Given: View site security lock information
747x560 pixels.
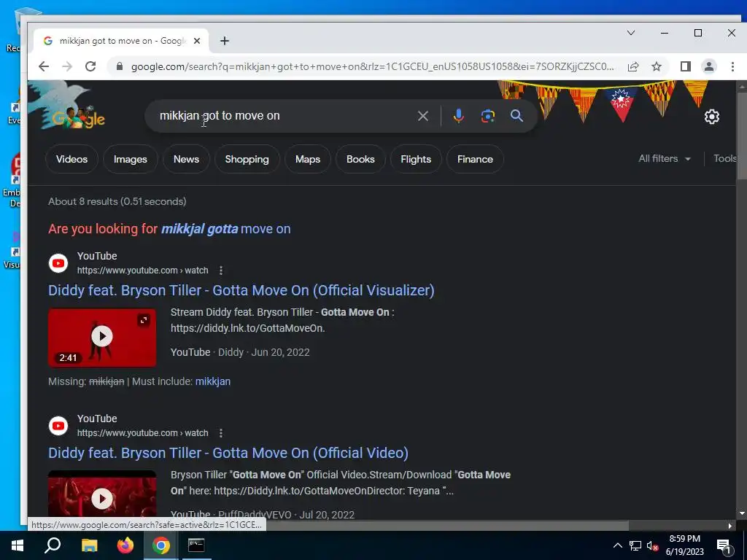Looking at the screenshot, I should (120, 66).
